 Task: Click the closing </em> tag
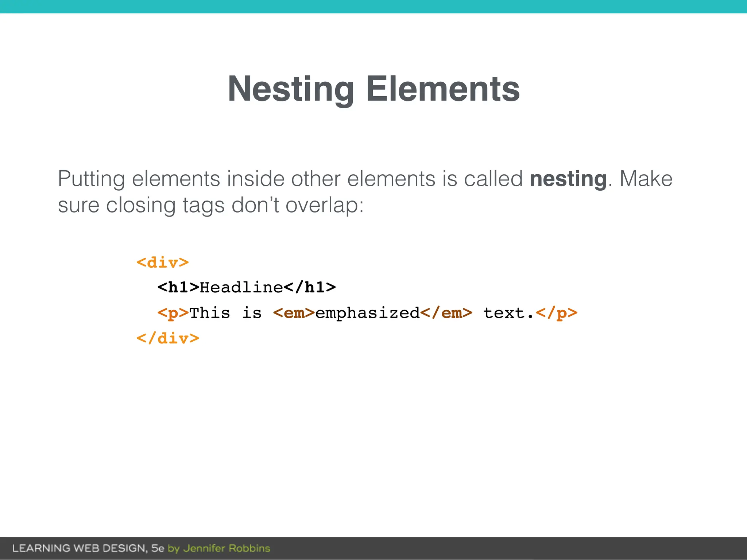pyautogui.click(x=446, y=313)
